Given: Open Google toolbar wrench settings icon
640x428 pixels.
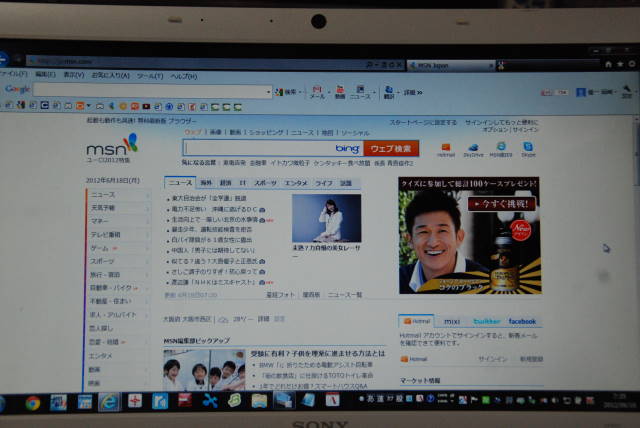Looking at the screenshot, I should coord(627,91).
